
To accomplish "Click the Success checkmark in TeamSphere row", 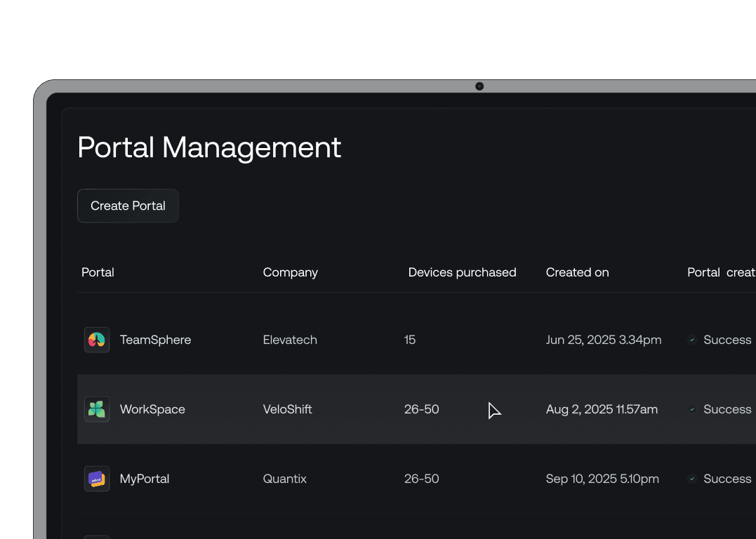I will [692, 340].
